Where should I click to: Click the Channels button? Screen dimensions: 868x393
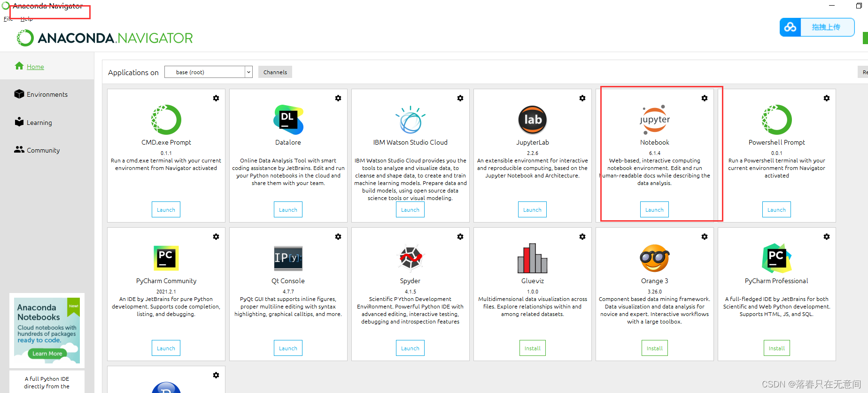(x=275, y=72)
